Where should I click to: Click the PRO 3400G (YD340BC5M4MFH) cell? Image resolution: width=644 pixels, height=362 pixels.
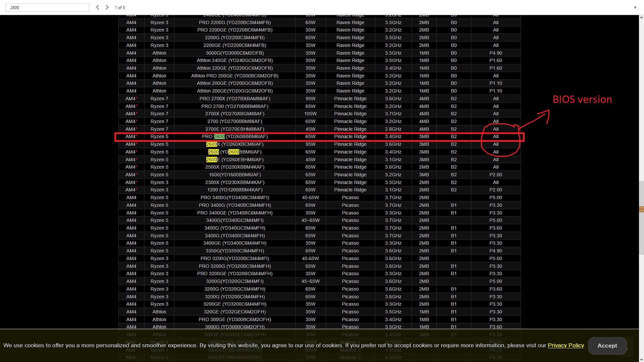coord(235,205)
